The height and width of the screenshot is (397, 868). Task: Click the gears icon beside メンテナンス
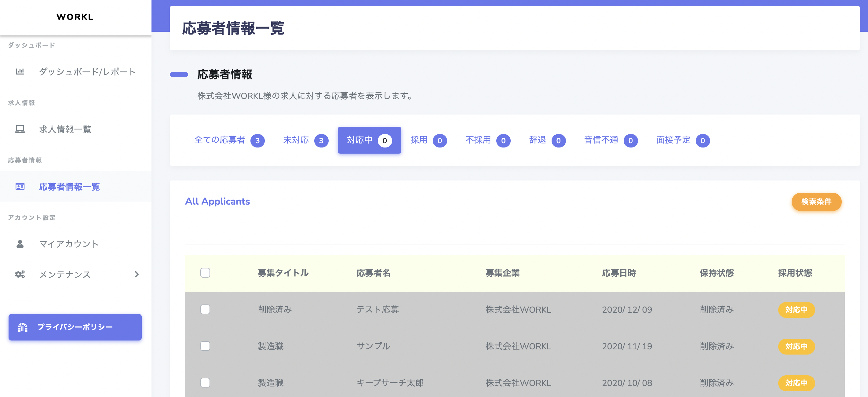tap(20, 274)
